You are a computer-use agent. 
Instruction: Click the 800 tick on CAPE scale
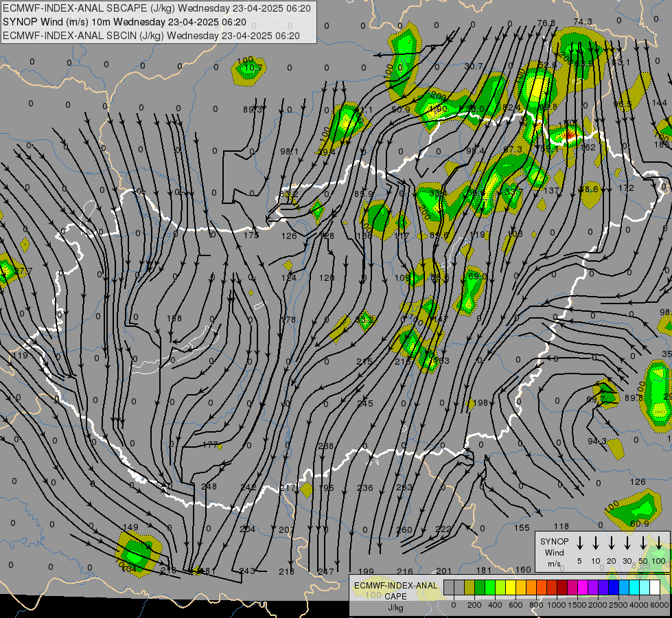pyautogui.click(x=536, y=605)
